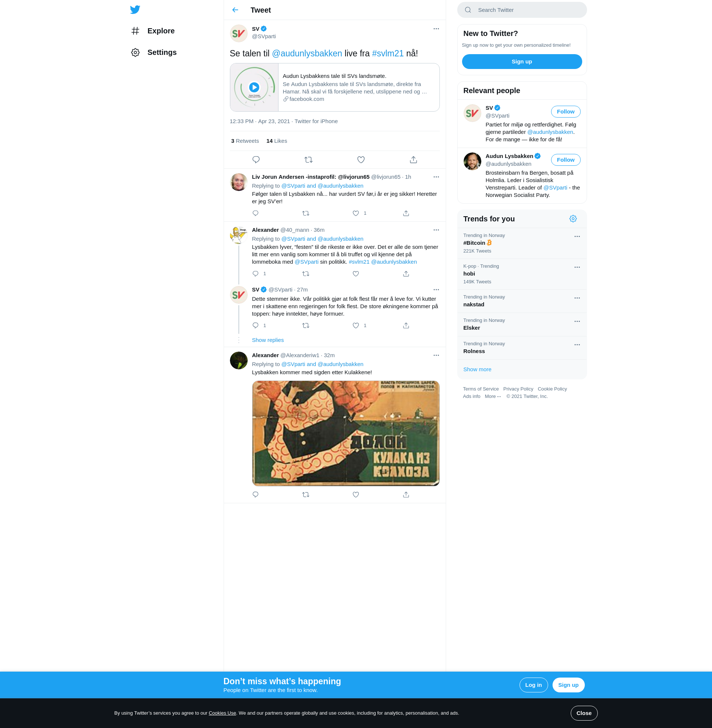Click the blue Sign up button in sidebar
The width and height of the screenshot is (712, 728).
(x=522, y=62)
